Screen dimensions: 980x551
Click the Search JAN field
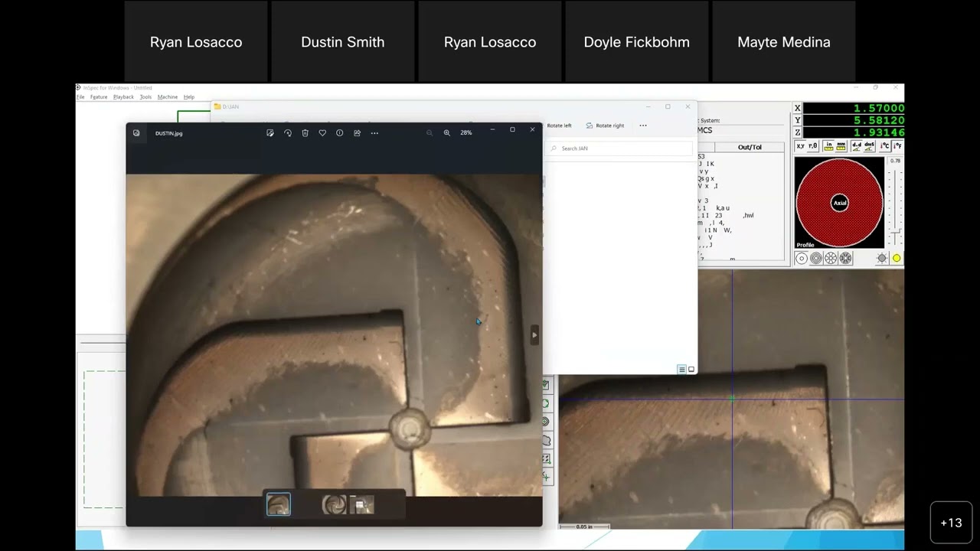point(619,148)
